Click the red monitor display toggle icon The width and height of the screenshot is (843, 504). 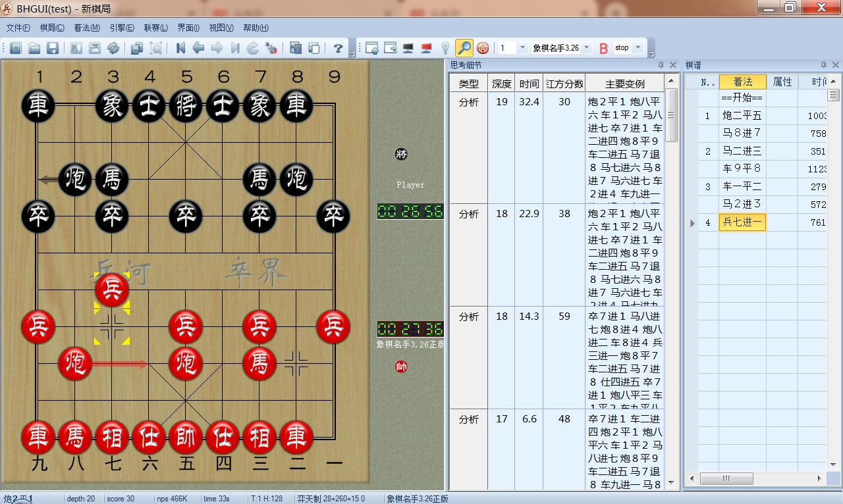point(427,47)
